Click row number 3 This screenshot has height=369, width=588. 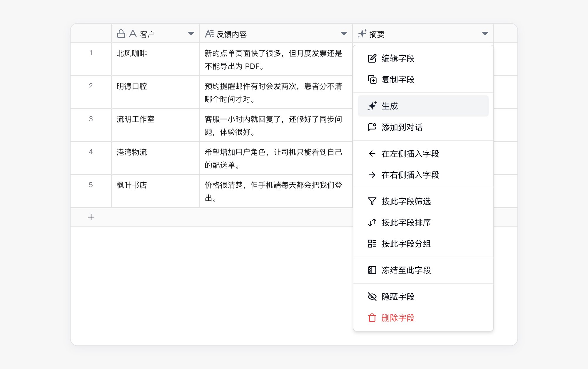click(91, 119)
